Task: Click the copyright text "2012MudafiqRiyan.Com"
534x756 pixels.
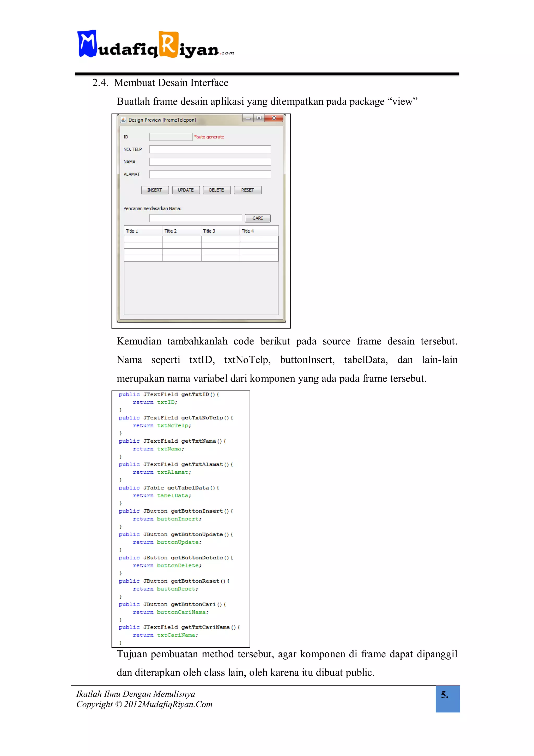Action: point(168,704)
